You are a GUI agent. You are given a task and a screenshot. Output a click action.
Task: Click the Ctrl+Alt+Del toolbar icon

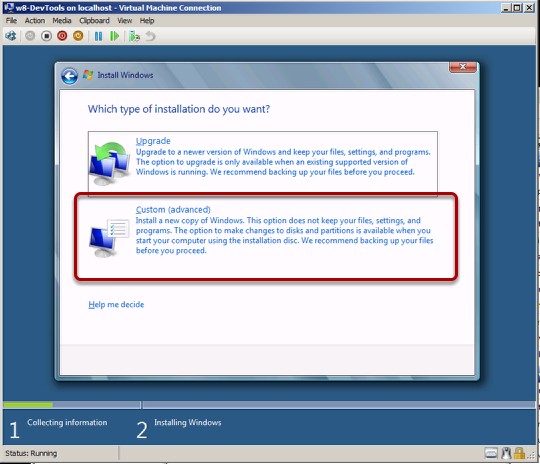click(x=11, y=36)
